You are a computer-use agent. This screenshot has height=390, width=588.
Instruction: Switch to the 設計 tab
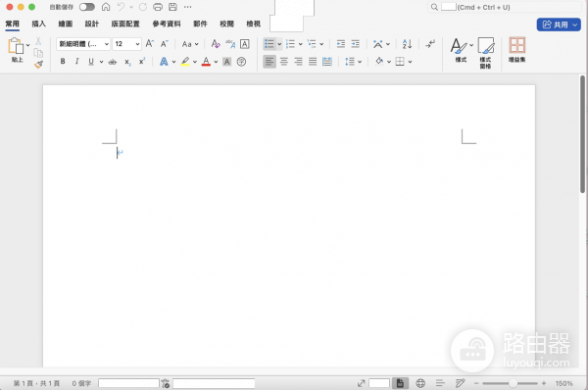[x=92, y=24]
